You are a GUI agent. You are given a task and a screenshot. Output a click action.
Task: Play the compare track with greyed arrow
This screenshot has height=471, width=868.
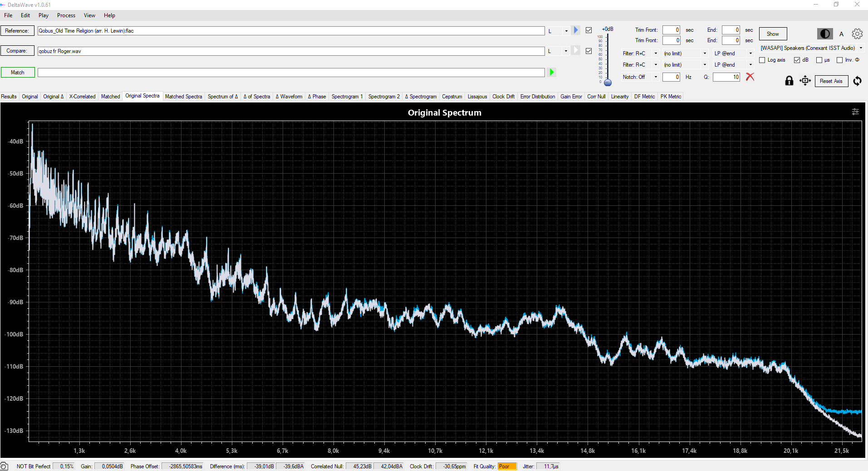(x=576, y=50)
